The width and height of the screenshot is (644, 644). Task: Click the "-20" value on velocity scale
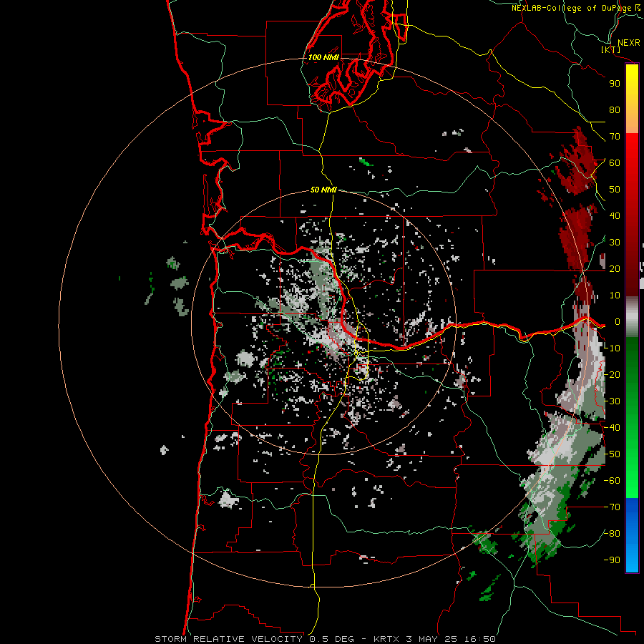(612, 375)
